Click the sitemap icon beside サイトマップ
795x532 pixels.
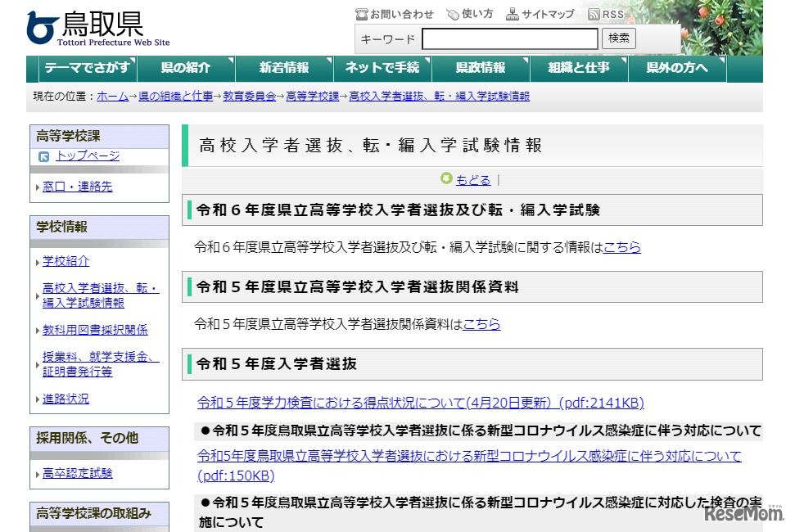[512, 13]
